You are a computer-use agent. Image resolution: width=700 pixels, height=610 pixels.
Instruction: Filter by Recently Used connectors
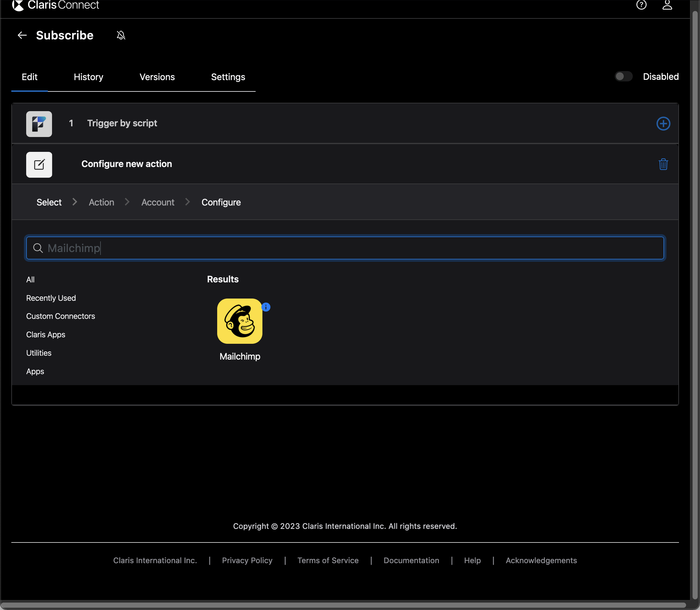51,298
